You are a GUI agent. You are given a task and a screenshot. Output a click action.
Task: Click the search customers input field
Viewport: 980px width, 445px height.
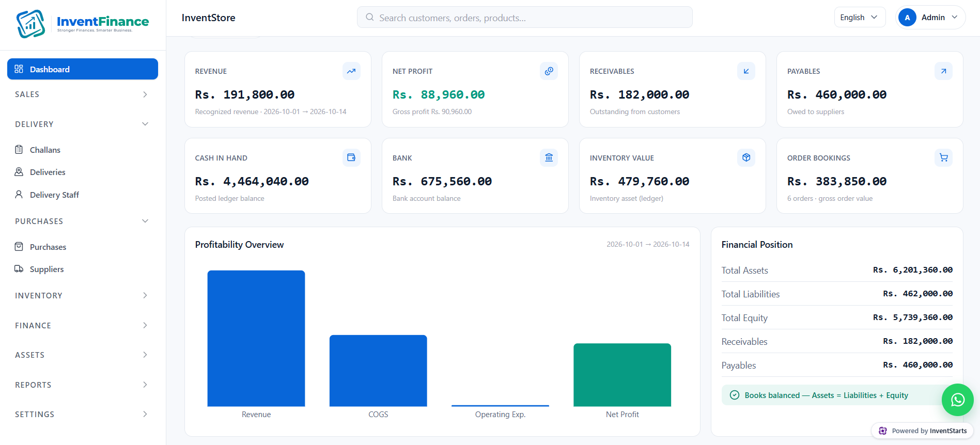(524, 18)
